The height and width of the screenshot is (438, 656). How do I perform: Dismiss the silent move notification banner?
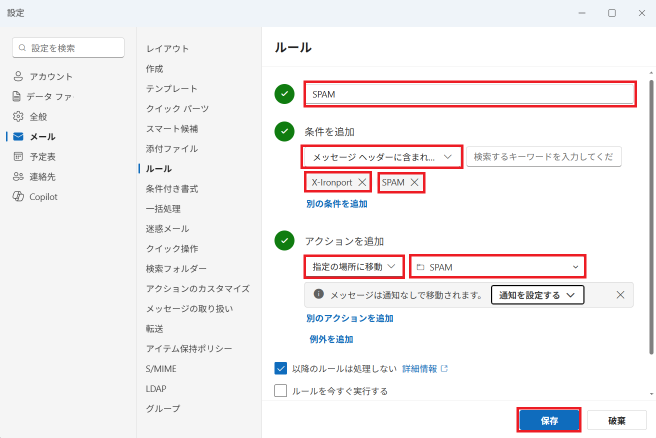pyautogui.click(x=620, y=295)
